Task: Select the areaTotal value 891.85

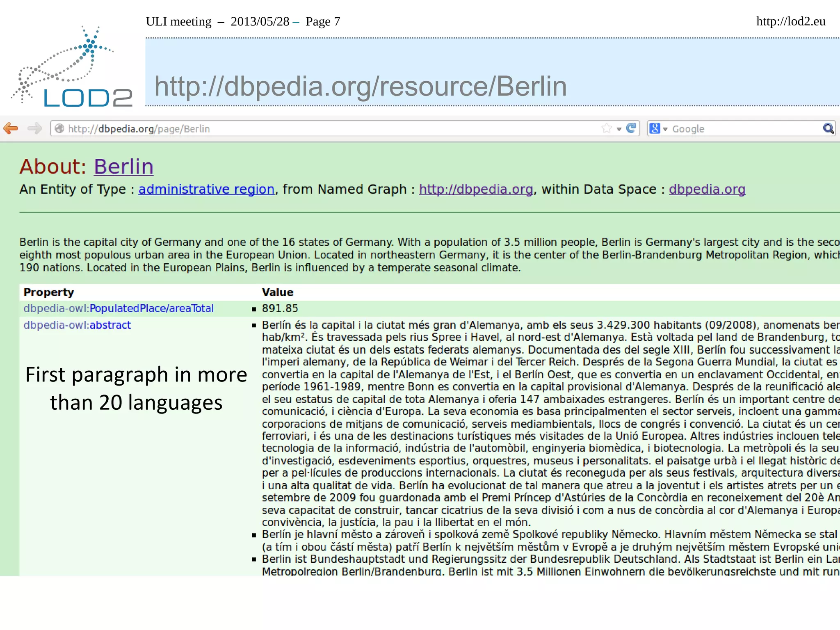Action: click(x=280, y=308)
